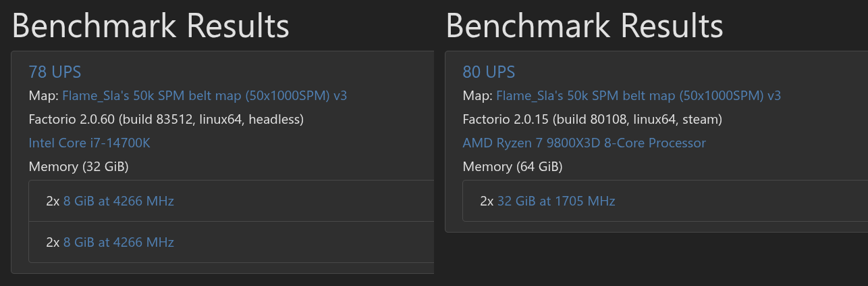Open the 78 UPS result link
Image resolution: width=868 pixels, height=286 pixels.
click(55, 72)
